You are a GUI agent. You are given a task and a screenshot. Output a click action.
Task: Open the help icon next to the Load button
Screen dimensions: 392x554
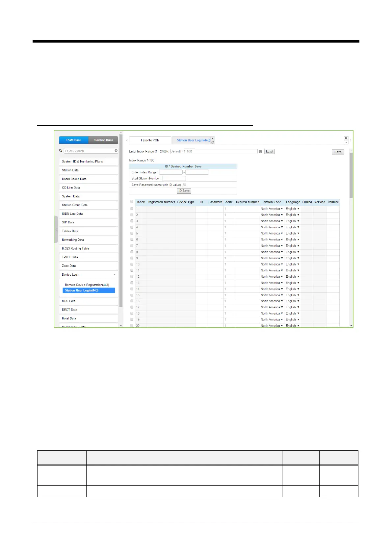pos(260,152)
